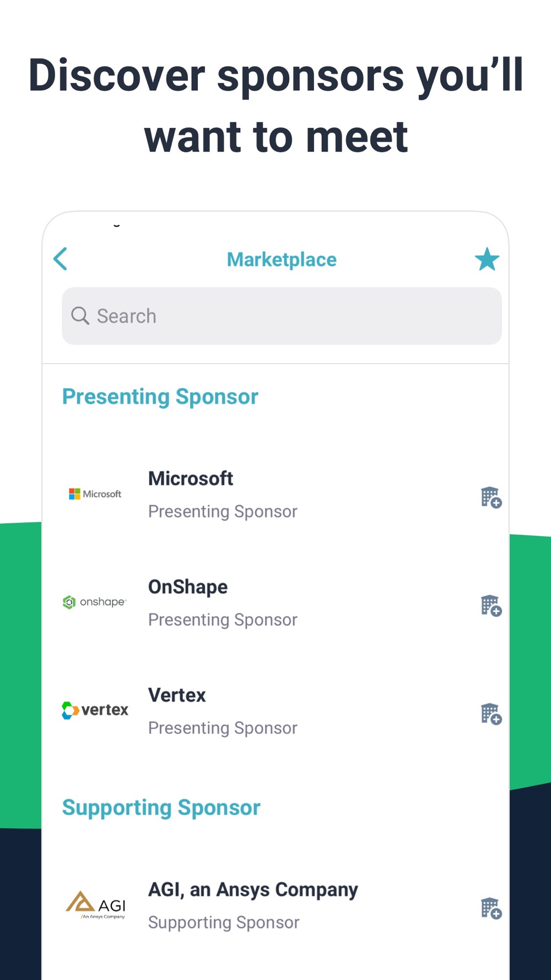
Task: Click the Microsoft logo thumbnail
Action: click(95, 494)
